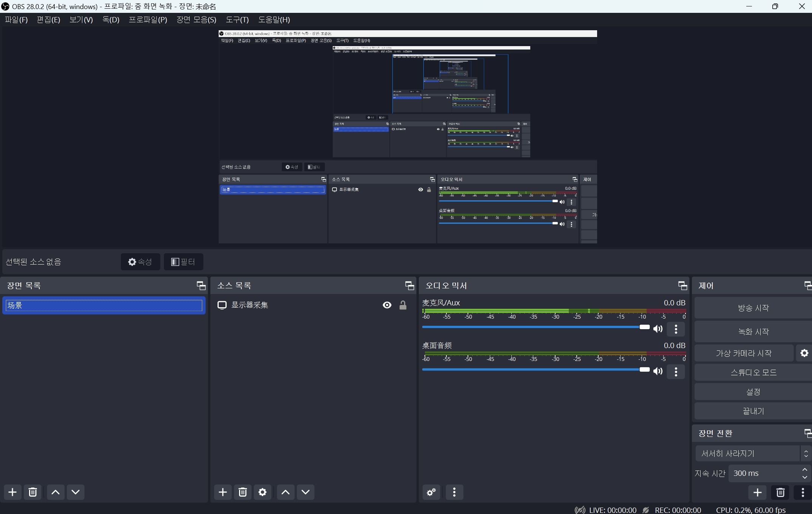
Task: Remove scene transition with trash icon
Action: [x=781, y=492]
